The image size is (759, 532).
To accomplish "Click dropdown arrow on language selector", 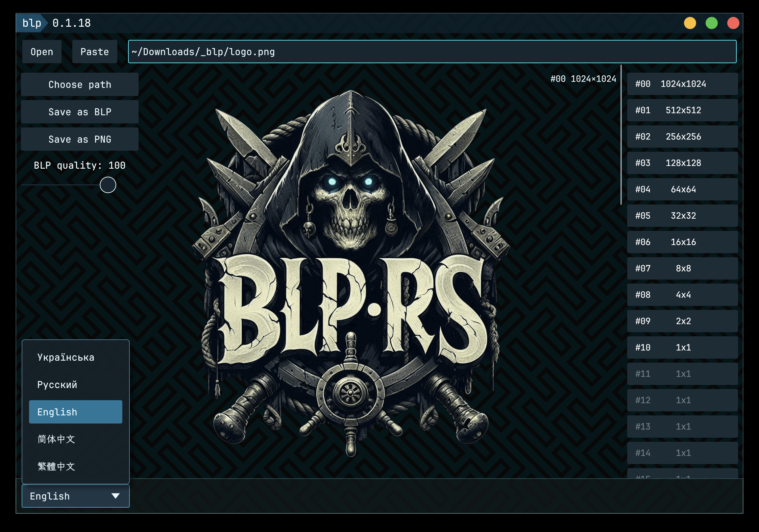I will (116, 496).
